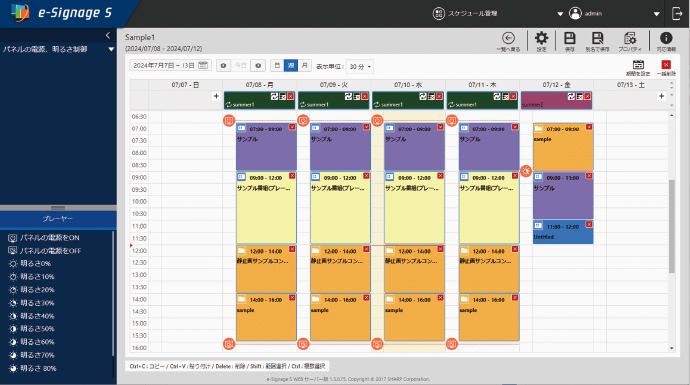Select 明るさ0% brightness item
Viewport: 690px width, 385px height.
pyautogui.click(x=29, y=264)
